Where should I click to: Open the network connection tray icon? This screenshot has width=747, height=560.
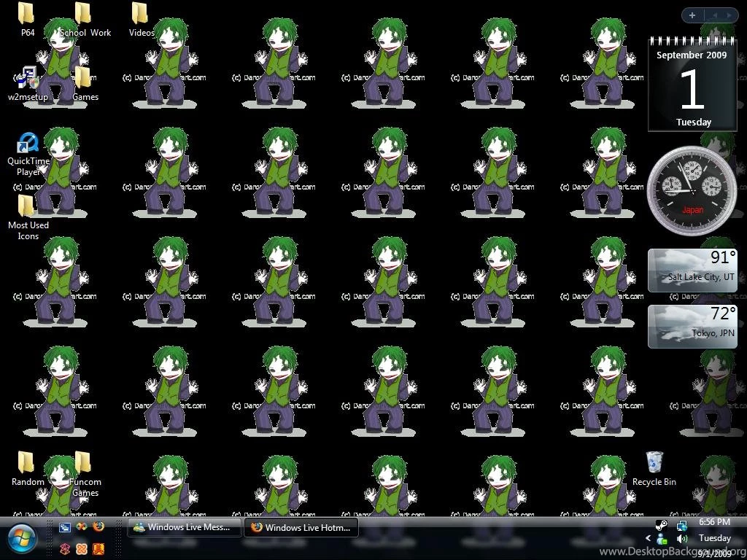tap(682, 524)
